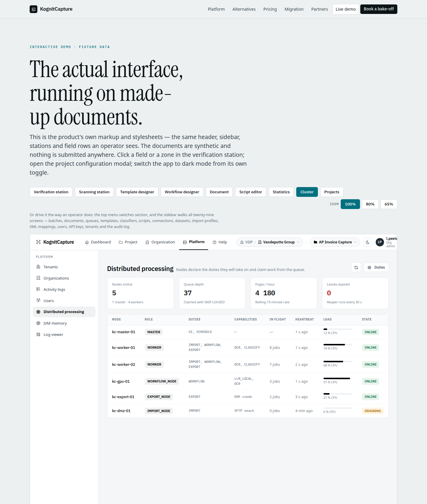This screenshot has height=504, width=427.
Task: Click the Book a bake-off button
Action: 379,9
